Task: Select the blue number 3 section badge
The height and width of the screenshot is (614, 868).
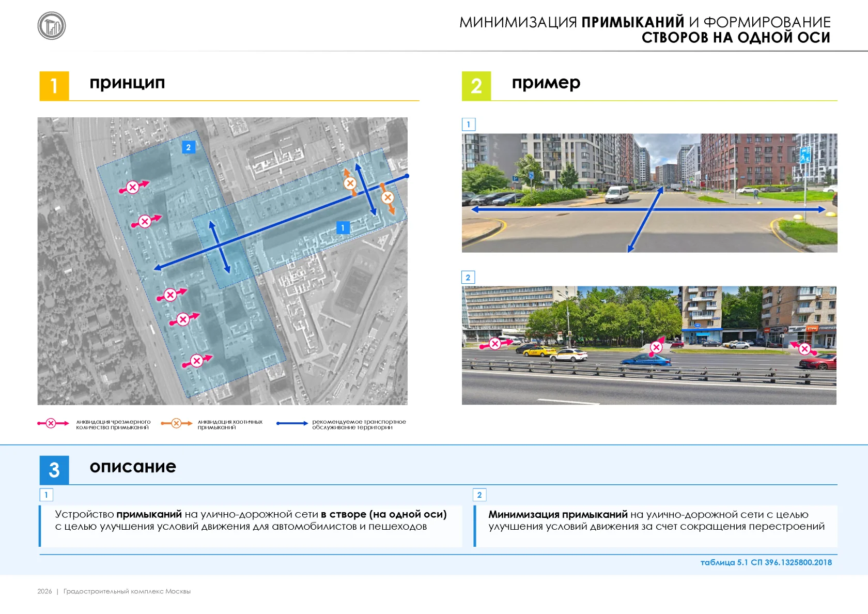Action: click(x=54, y=470)
